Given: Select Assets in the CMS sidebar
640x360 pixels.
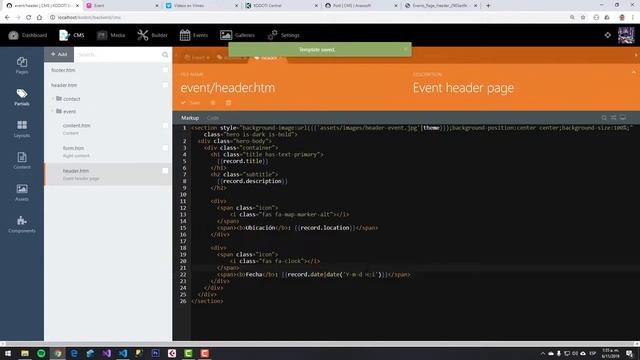Looking at the screenshot, I should 22,192.
